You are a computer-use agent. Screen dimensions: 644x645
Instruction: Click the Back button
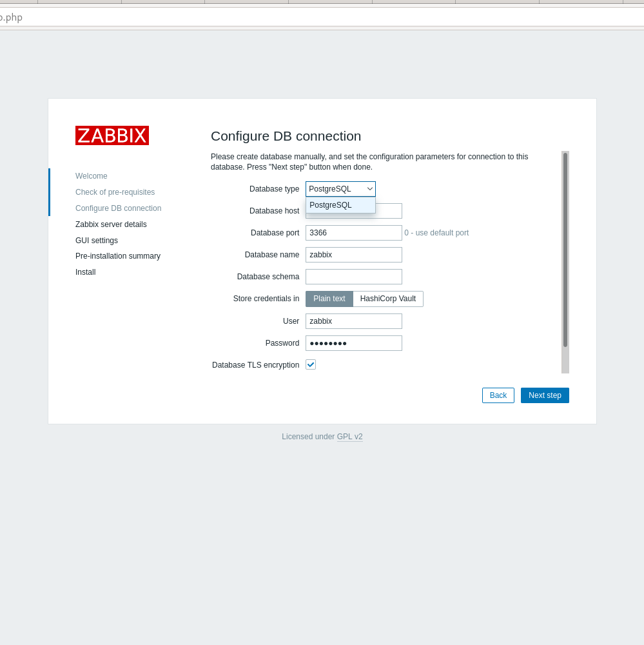498,395
